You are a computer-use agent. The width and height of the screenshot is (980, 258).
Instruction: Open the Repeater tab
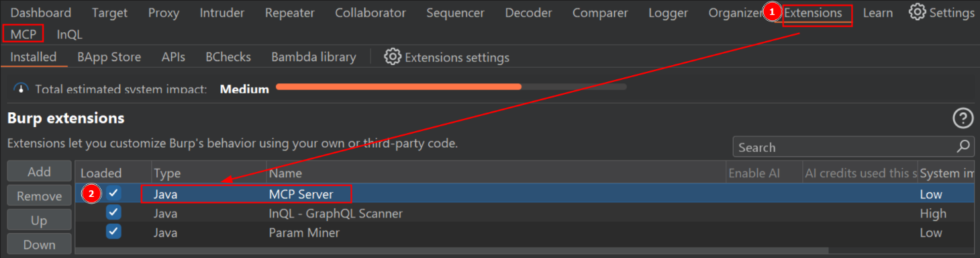289,13
